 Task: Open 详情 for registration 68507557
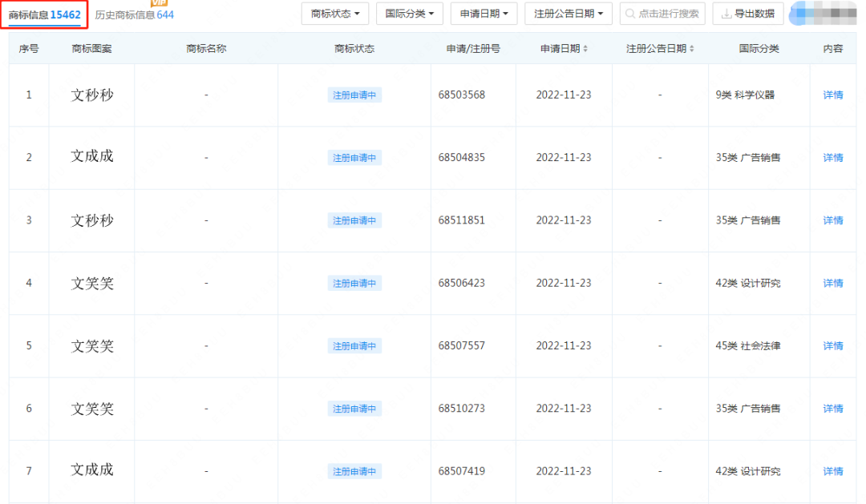(x=833, y=345)
